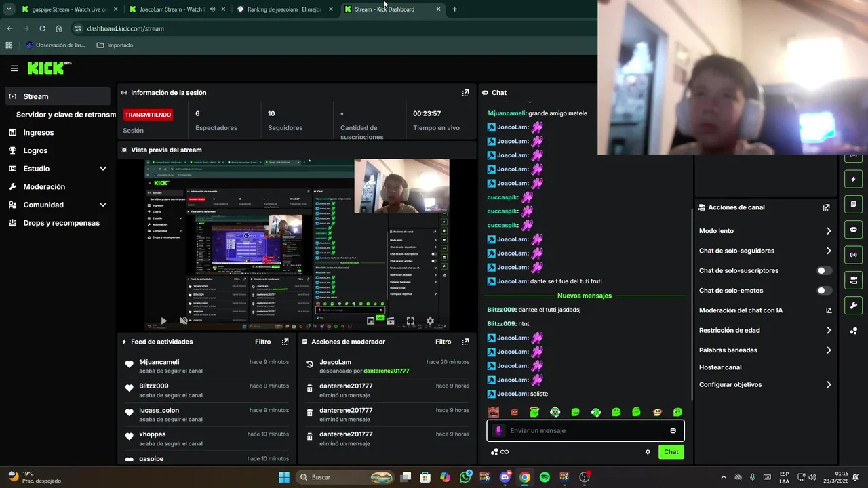This screenshot has height=488, width=868.
Task: Click the browser address bar URL
Action: [x=125, y=28]
